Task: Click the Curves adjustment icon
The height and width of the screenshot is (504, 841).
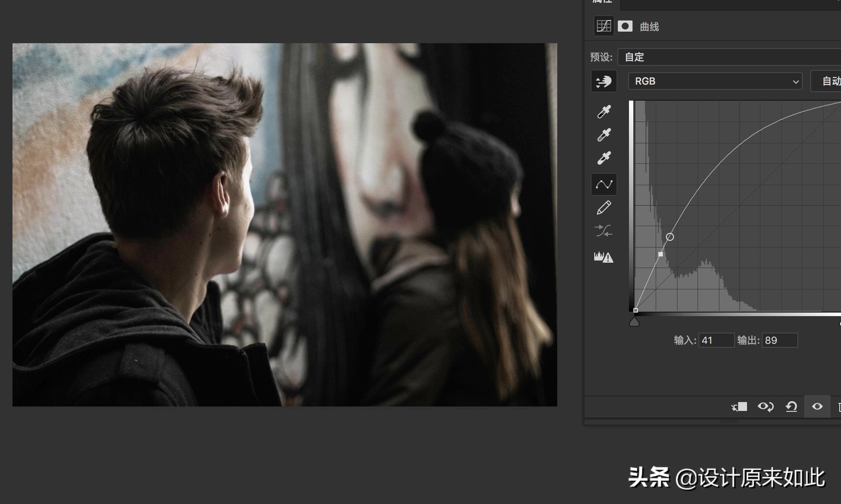Action: click(x=604, y=26)
